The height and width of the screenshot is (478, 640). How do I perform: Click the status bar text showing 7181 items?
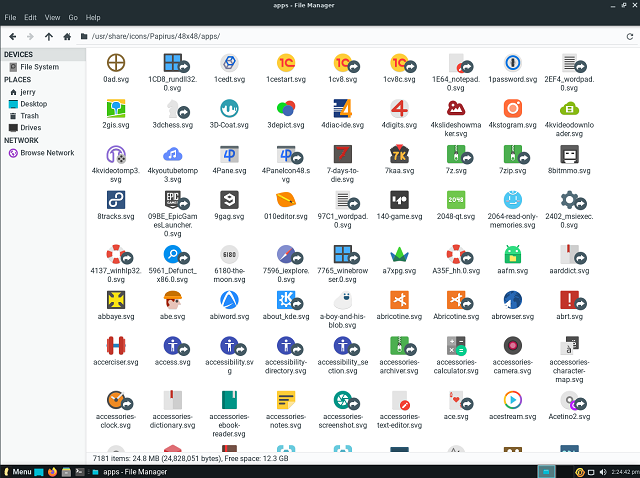(190, 458)
